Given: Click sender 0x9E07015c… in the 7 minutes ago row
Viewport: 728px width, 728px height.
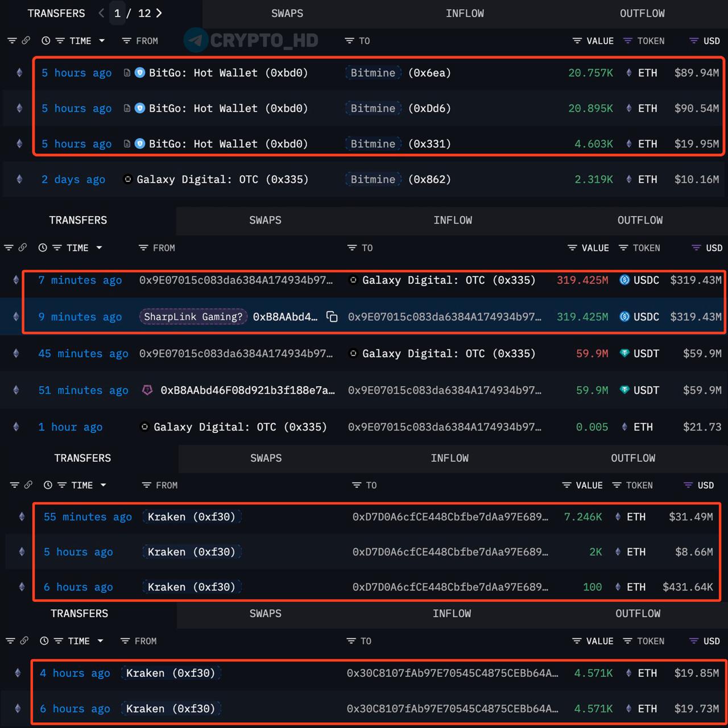Looking at the screenshot, I should 236,280.
